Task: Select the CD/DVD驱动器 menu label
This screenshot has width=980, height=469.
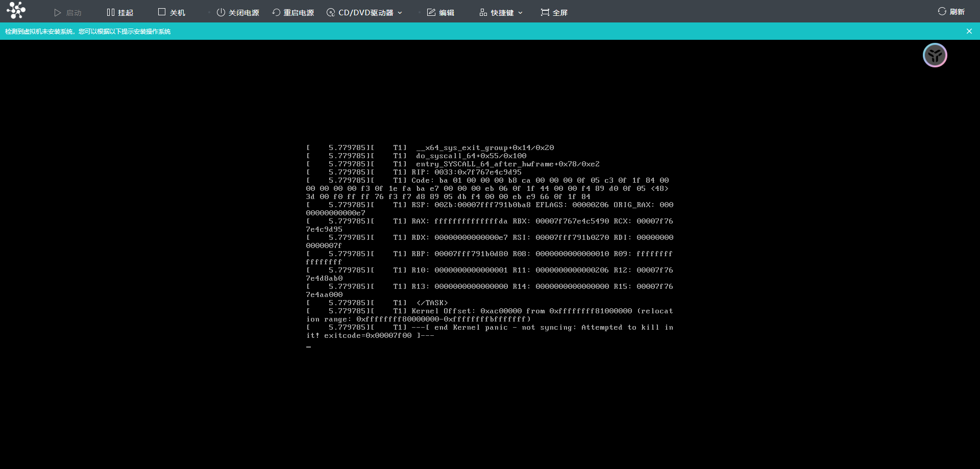Action: 365,13
